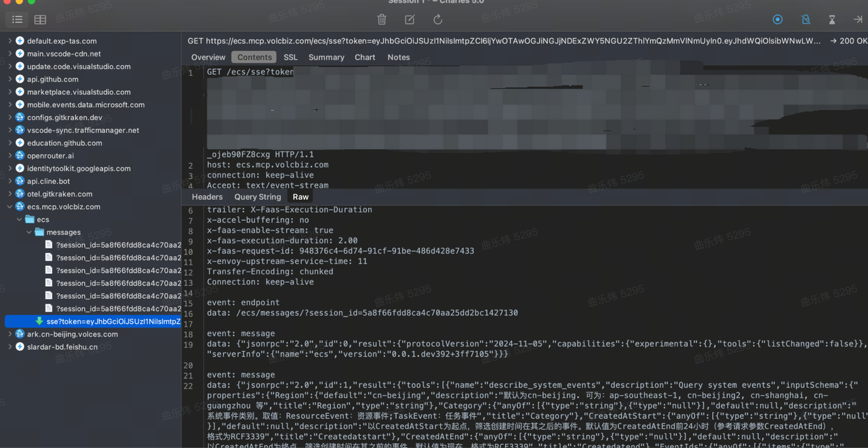
Task: Click the 'x-accel-buffering: no' line
Action: [258, 220]
